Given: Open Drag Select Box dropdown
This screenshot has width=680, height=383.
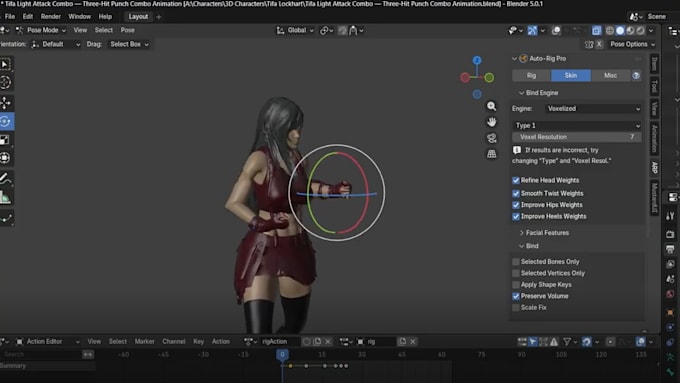Looking at the screenshot, I should [129, 44].
